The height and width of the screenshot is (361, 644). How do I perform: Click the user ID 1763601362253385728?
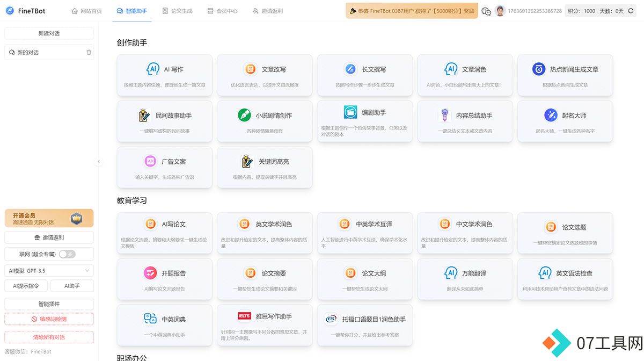click(x=535, y=11)
